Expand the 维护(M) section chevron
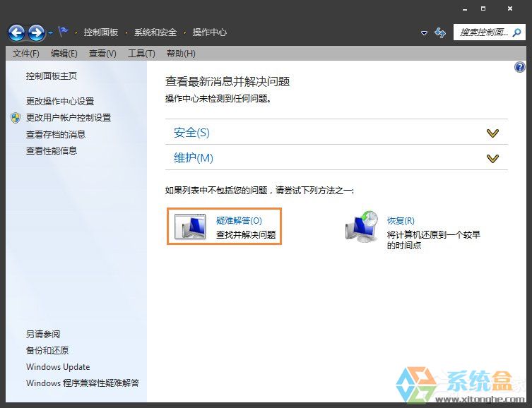The width and height of the screenshot is (532, 408). pyautogui.click(x=492, y=158)
